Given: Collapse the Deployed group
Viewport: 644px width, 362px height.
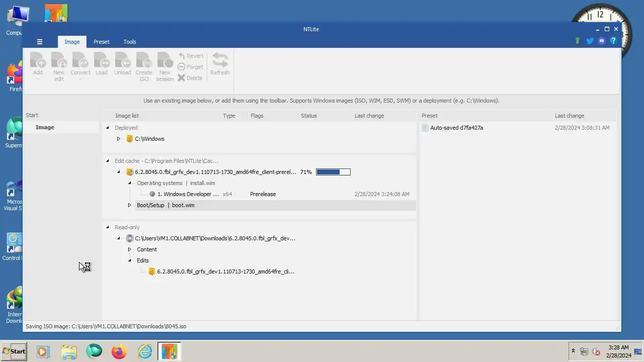Looking at the screenshot, I should (x=107, y=128).
